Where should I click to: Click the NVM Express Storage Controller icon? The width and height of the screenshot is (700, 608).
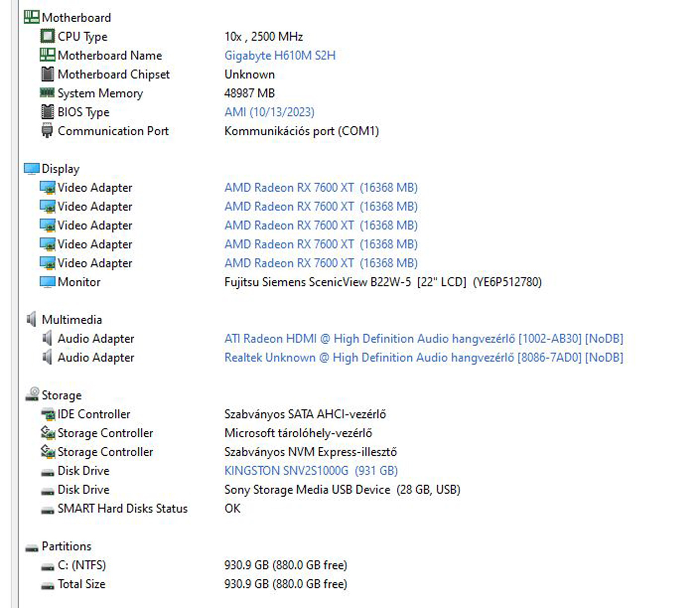tap(48, 452)
